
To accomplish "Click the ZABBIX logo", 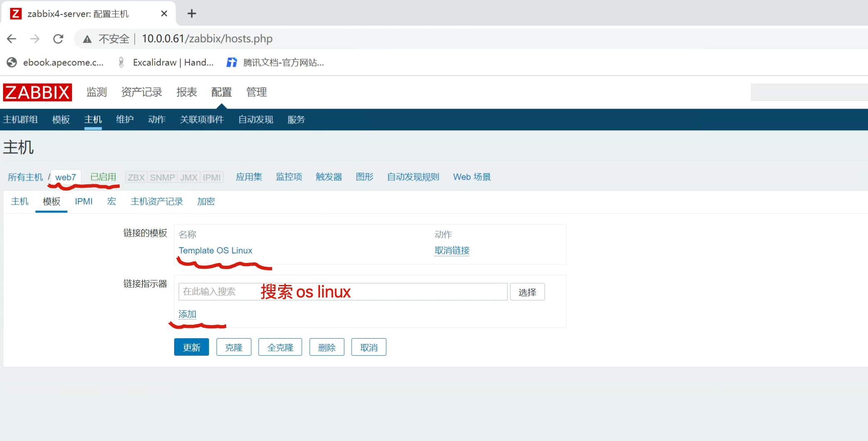I will [37, 92].
